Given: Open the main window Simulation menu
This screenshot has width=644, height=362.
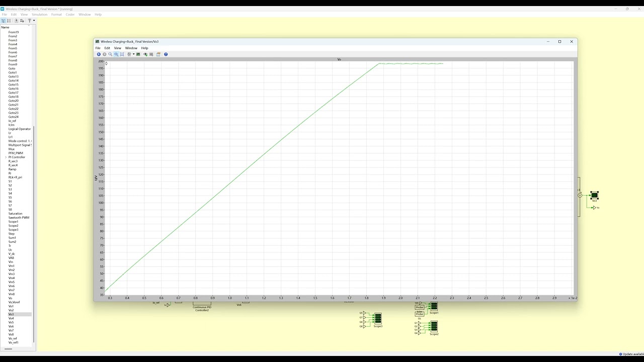Looking at the screenshot, I should point(39,15).
